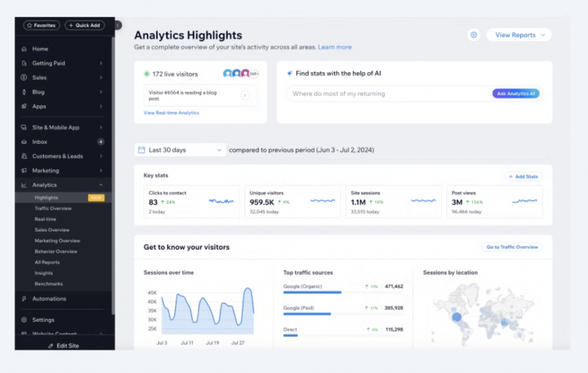The width and height of the screenshot is (588, 373).
Task: Open the settings gear next to View Reports
Action: coord(473,35)
